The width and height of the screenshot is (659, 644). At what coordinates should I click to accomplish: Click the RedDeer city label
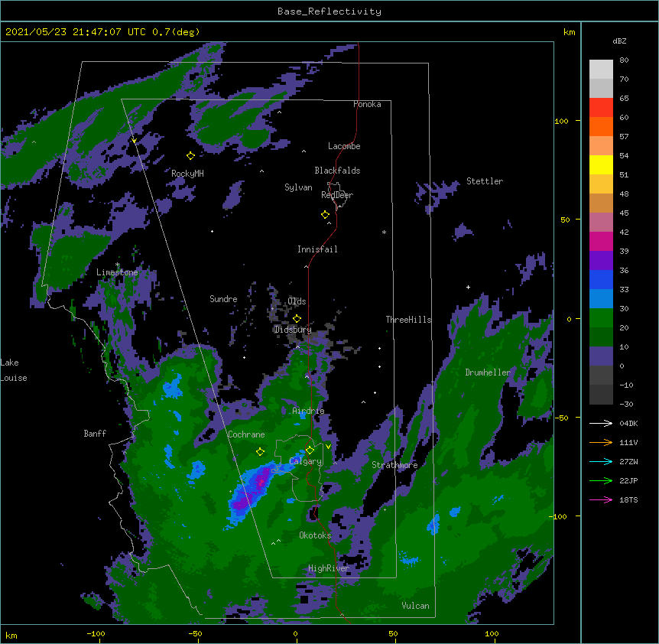click(337, 195)
